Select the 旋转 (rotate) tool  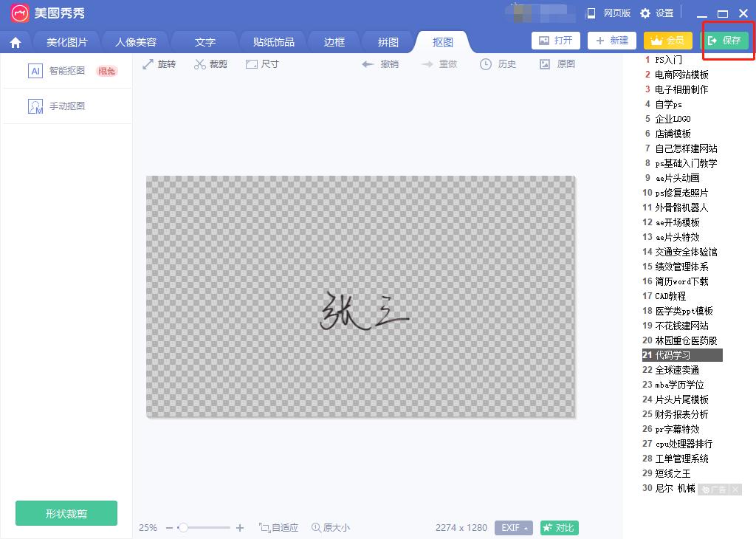pos(159,63)
